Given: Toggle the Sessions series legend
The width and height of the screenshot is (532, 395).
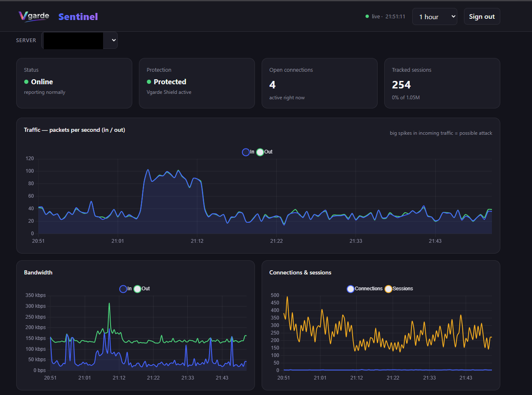Looking at the screenshot, I should [x=399, y=289].
